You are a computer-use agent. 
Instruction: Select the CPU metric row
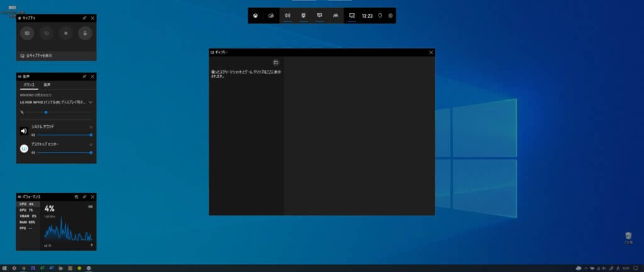28,204
